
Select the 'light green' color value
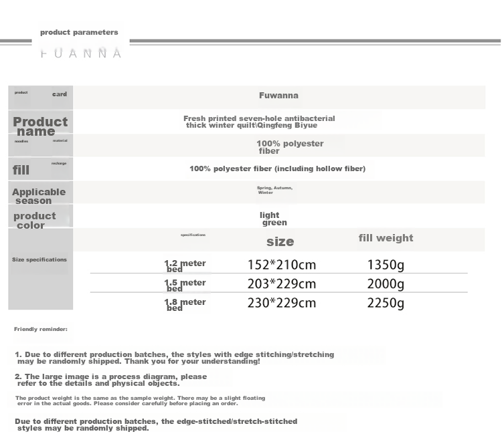pos(273,219)
